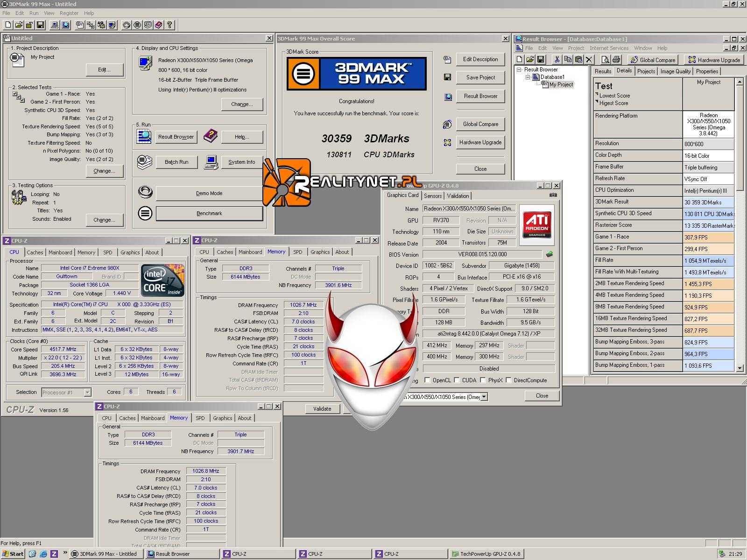
Task: Collapse the Database1 tree node
Action: [528, 77]
